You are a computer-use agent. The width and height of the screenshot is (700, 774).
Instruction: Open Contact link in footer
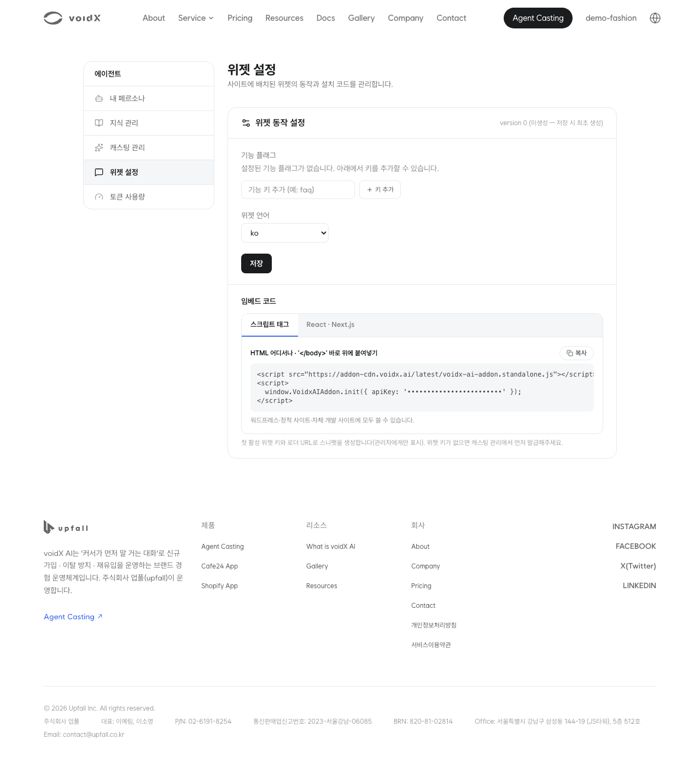423,606
